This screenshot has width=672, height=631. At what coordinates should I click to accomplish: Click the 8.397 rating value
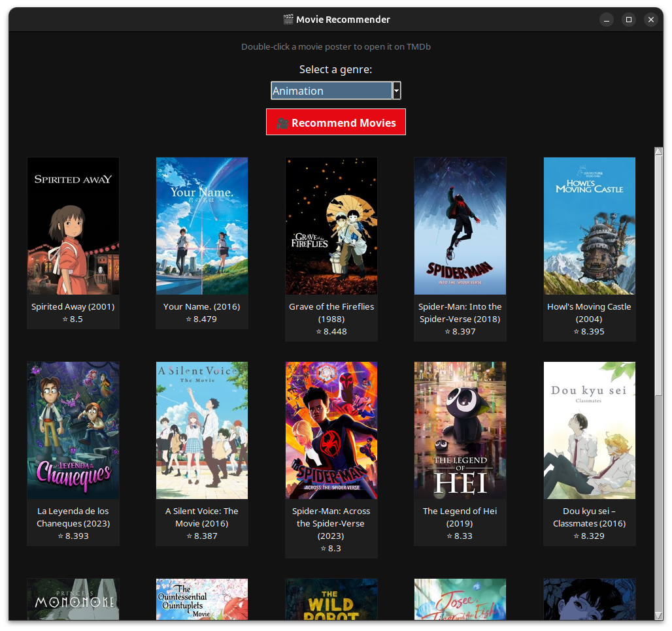460,332
